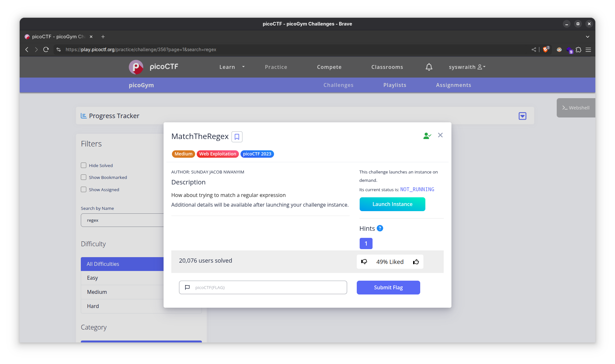Open the browser extensions puzzle icon
The image size is (615, 364).
579,50
